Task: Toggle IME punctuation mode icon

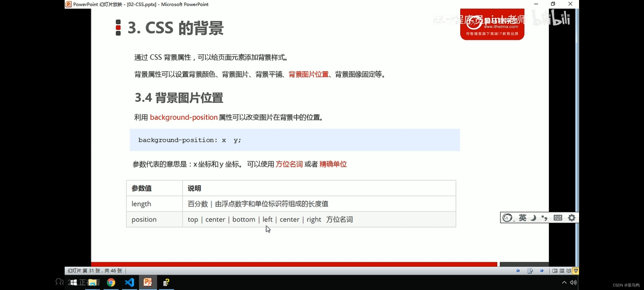Action: coord(544,218)
